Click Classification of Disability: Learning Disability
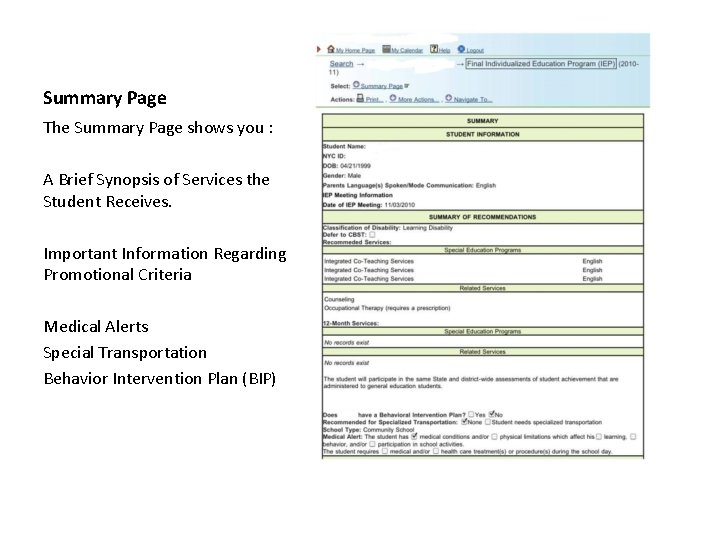720x540 pixels. [x=388, y=228]
